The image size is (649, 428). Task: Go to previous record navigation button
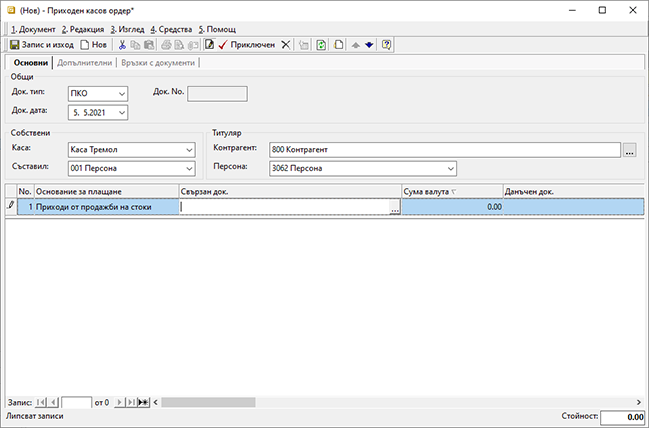tap(53, 402)
